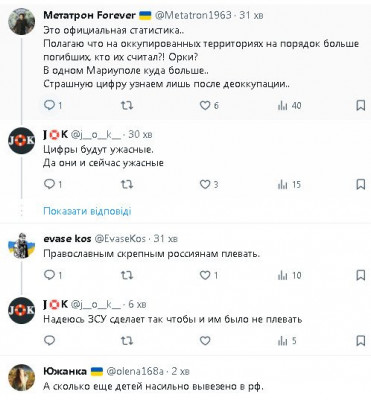Open @Metatron1963 handle link
Viewport: 371px width, 400px height.
tap(193, 15)
